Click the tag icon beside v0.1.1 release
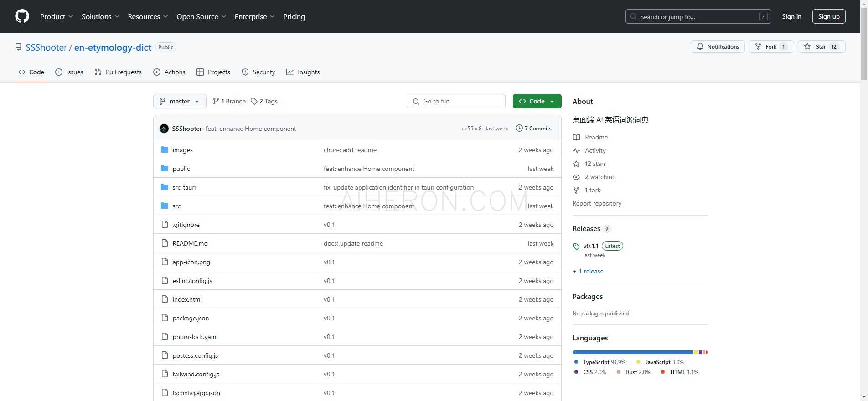The height and width of the screenshot is (401, 868). click(x=576, y=247)
